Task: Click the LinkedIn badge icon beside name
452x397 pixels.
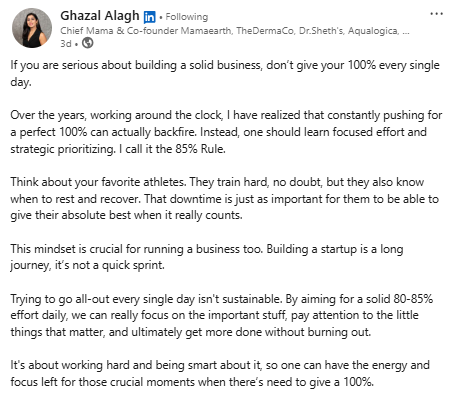Action: (x=149, y=17)
